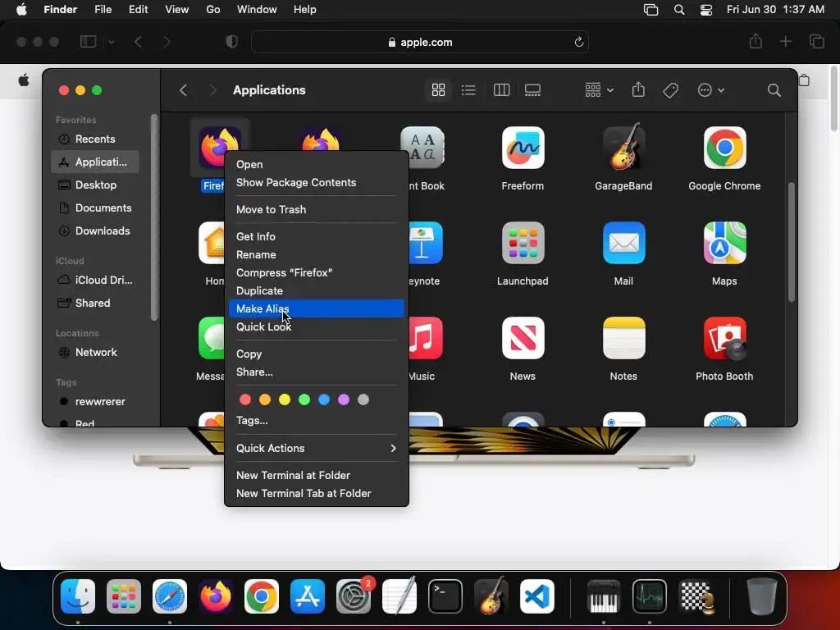
Task: Go back in Finder window
Action: coord(183,90)
